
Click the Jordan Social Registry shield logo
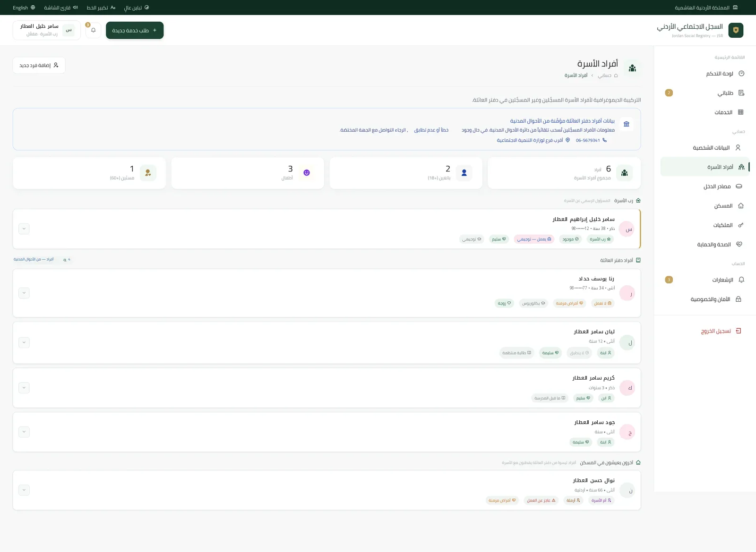click(x=736, y=30)
